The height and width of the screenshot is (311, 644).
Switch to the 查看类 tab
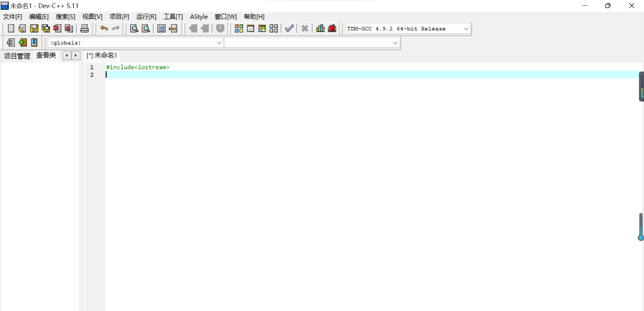[46, 55]
